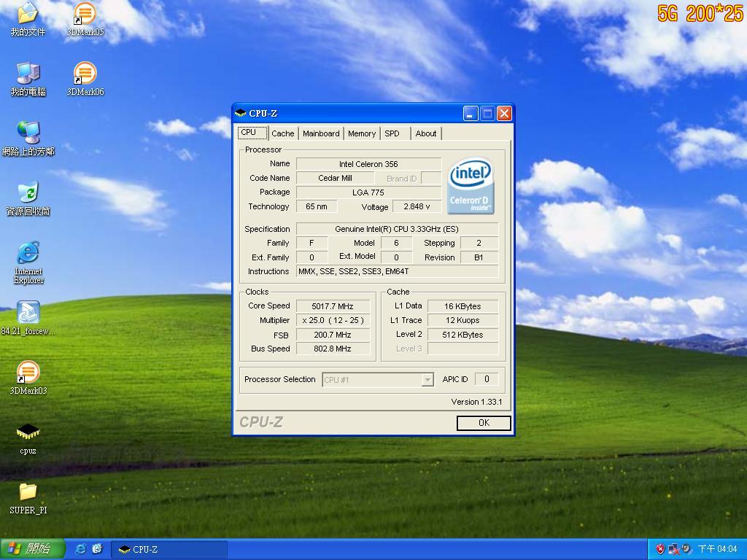Viewport: 747px width, 560px height.
Task: Launch the 3DMark03 desktop shortcut
Action: tap(28, 378)
